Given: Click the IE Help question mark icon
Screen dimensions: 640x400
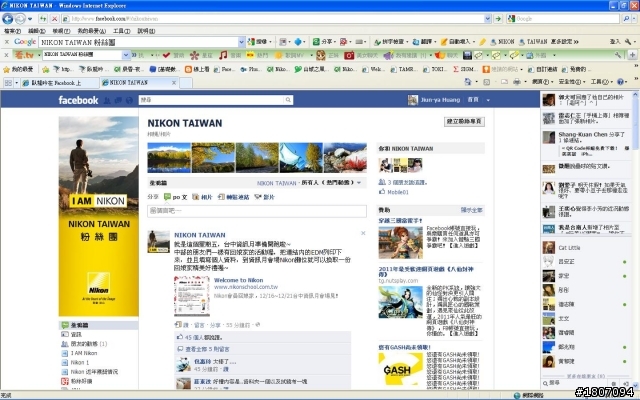Looking at the screenshot, I should tap(620, 82).
